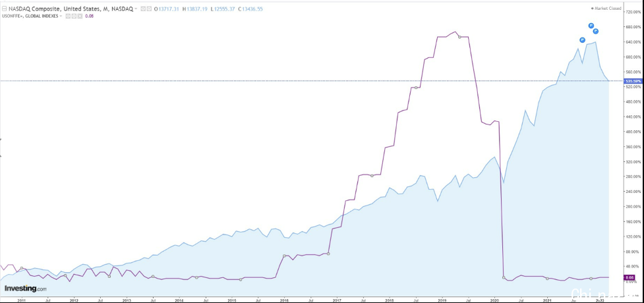Click the 720.00% axis label
The height and width of the screenshot is (303, 644).
[634, 13]
